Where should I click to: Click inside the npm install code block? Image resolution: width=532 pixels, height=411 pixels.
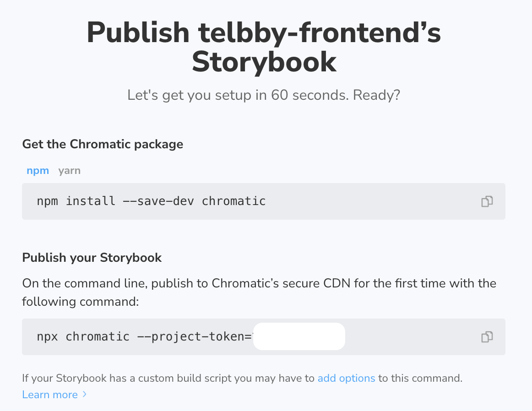pos(264,201)
